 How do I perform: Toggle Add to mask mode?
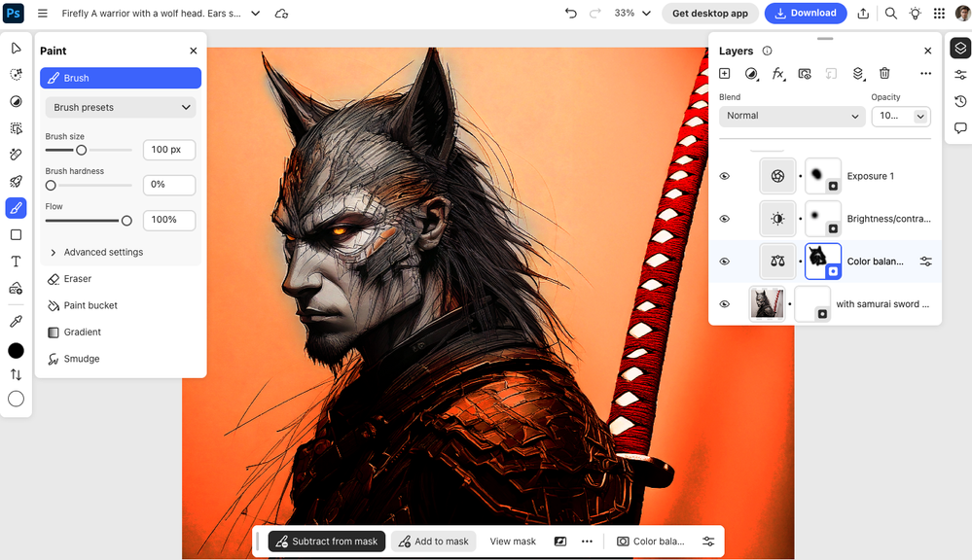(434, 542)
